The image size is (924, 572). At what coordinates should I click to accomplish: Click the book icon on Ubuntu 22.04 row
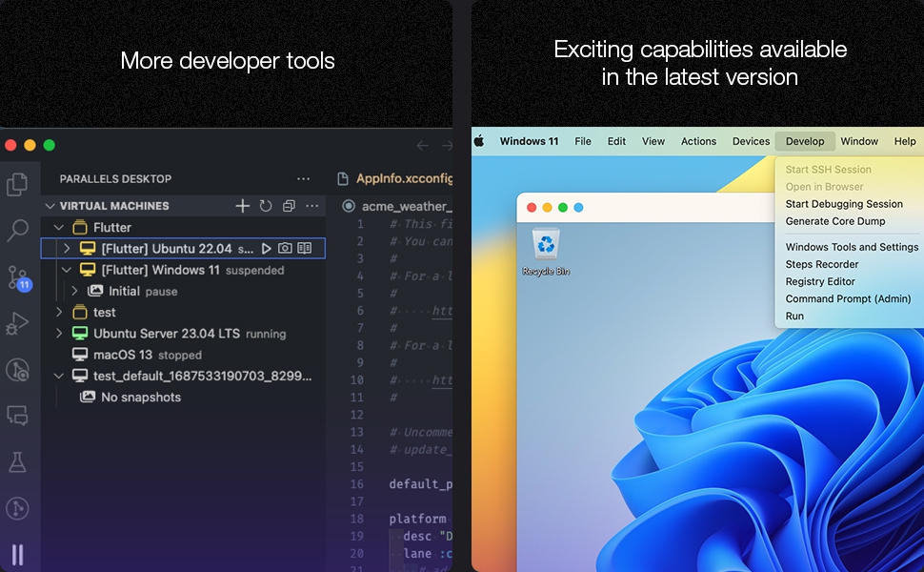(x=305, y=248)
